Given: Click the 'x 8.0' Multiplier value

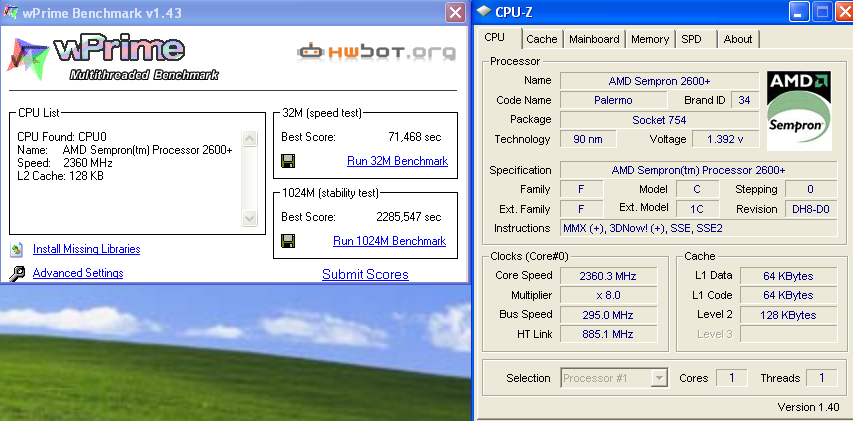Looking at the screenshot, I should (x=608, y=295).
